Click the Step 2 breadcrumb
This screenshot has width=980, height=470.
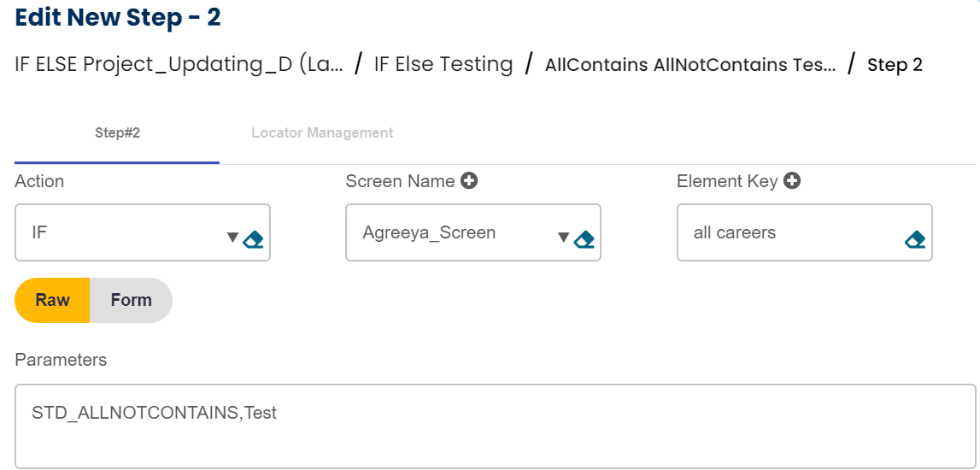895,65
